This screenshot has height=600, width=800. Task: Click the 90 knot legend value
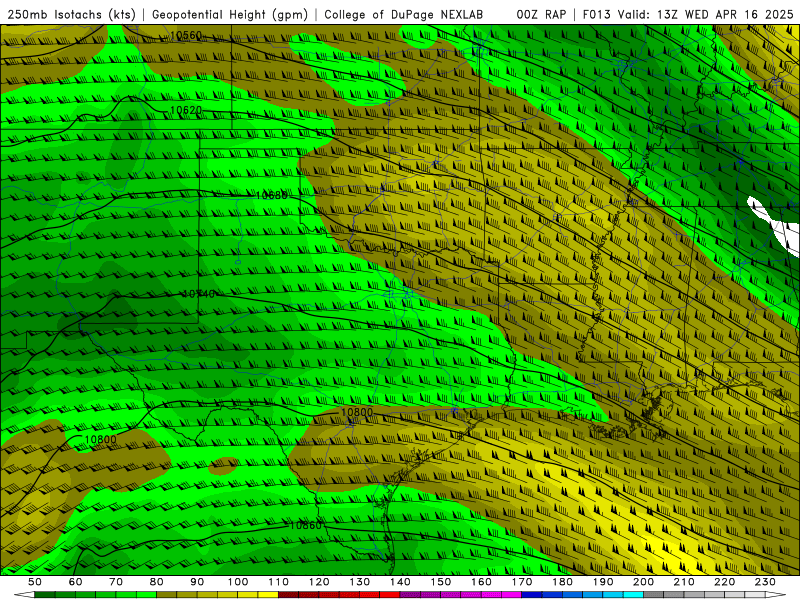197,582
